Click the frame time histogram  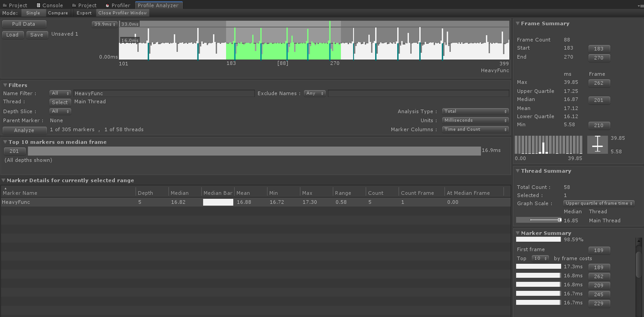tap(548, 145)
